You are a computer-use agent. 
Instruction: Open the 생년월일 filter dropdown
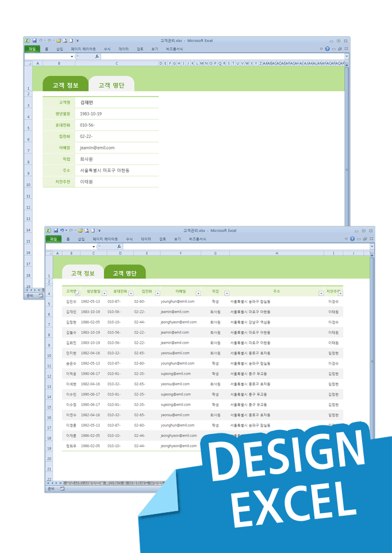[x=105, y=293]
